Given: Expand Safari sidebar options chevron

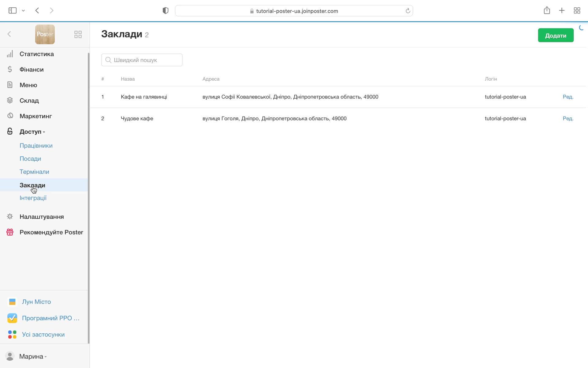Looking at the screenshot, I should (x=23, y=11).
